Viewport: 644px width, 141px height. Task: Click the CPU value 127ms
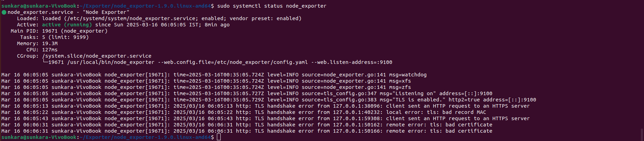pyautogui.click(x=50, y=50)
